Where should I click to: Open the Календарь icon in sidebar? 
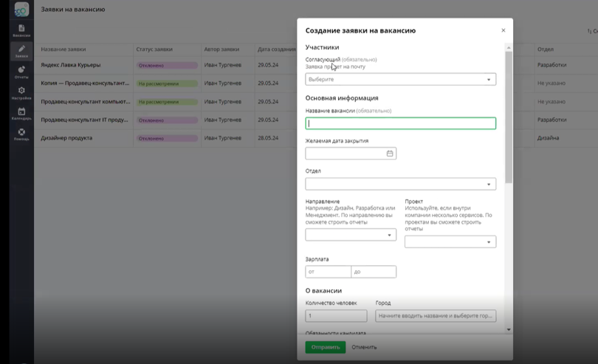coord(21,112)
